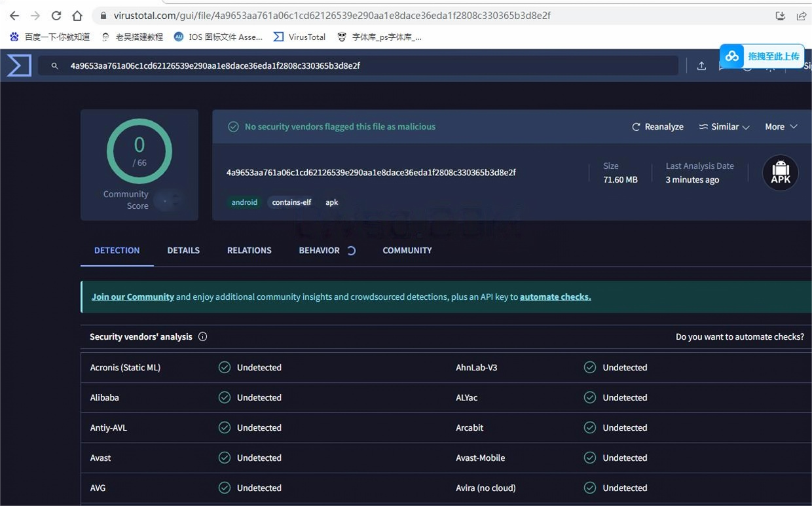Click the detection score circle 0/66
Screen dimensions: 812x506
tap(139, 151)
